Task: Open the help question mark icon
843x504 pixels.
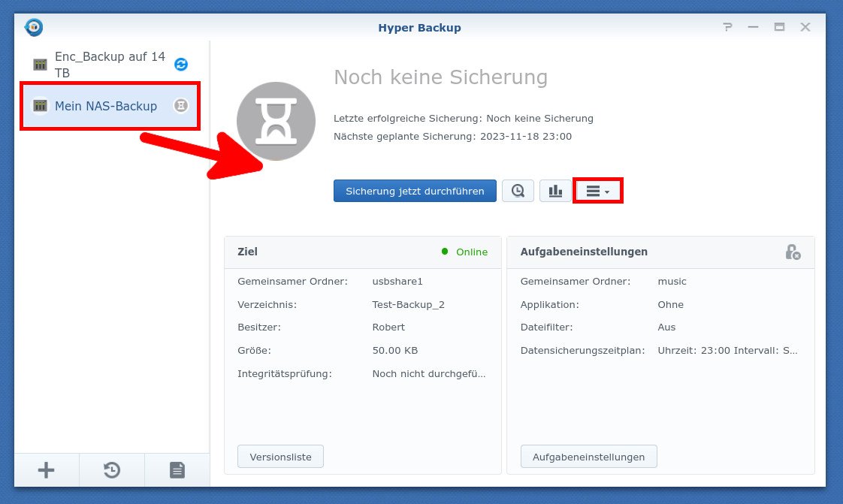Action: (727, 26)
